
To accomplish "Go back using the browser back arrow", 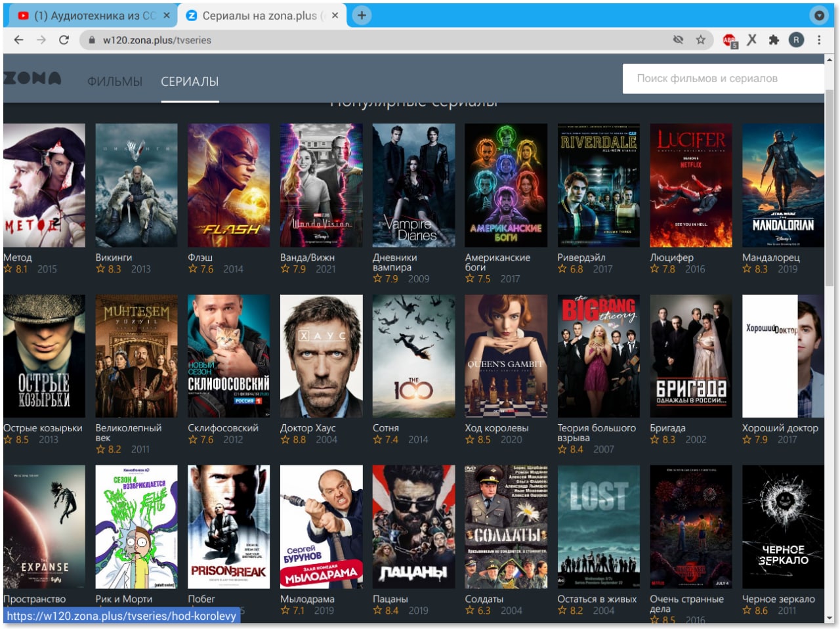I will 18,40.
